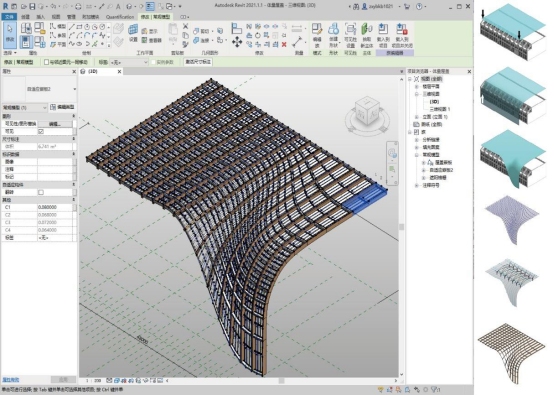554x395 pixels.
Task: Click the Move tool four-arrow icon
Action: point(237,42)
